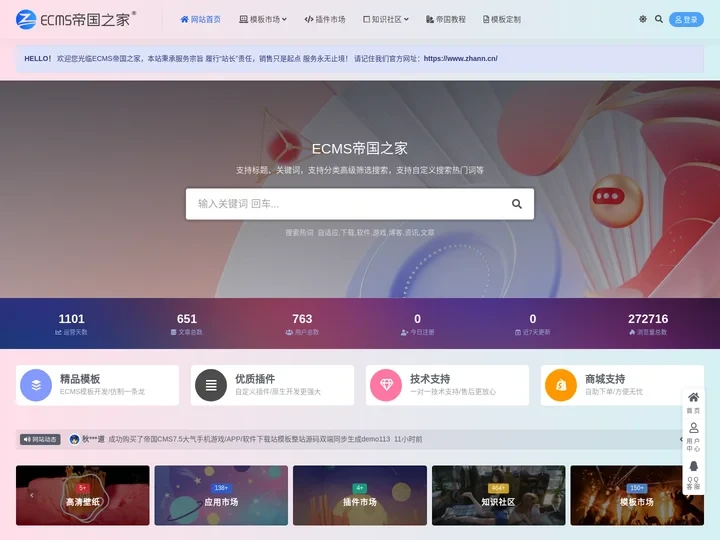Click the ticker previous arrow at right
Viewport: 720px width, 540px height.
click(x=681, y=439)
